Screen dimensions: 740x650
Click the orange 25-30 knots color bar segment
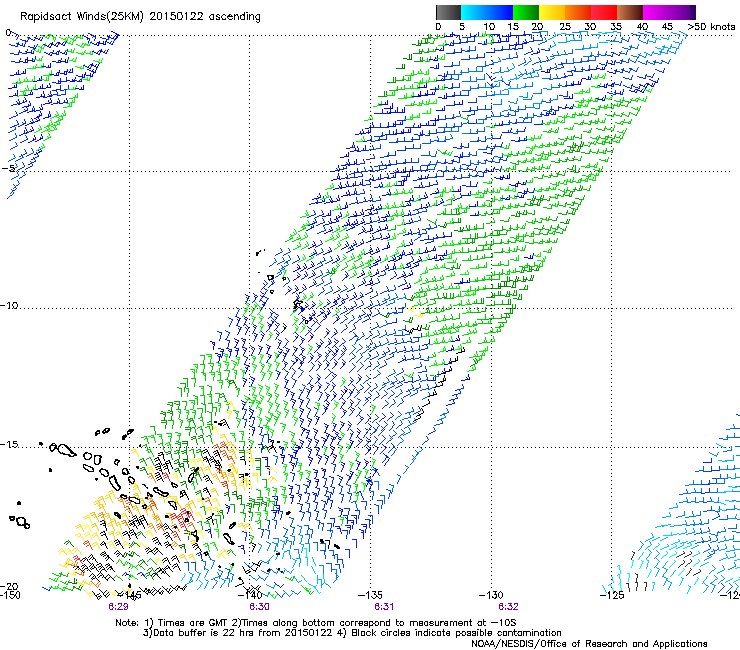pyautogui.click(x=578, y=12)
